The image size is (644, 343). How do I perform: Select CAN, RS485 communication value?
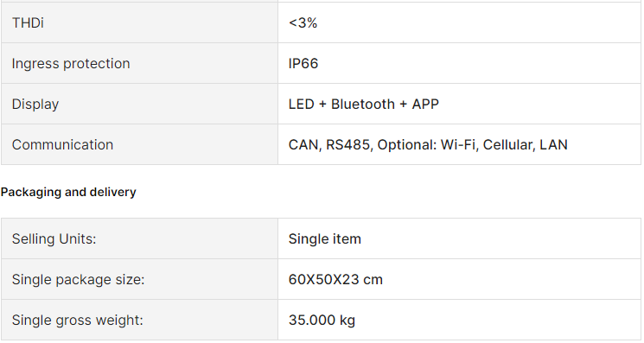pyautogui.click(x=428, y=144)
